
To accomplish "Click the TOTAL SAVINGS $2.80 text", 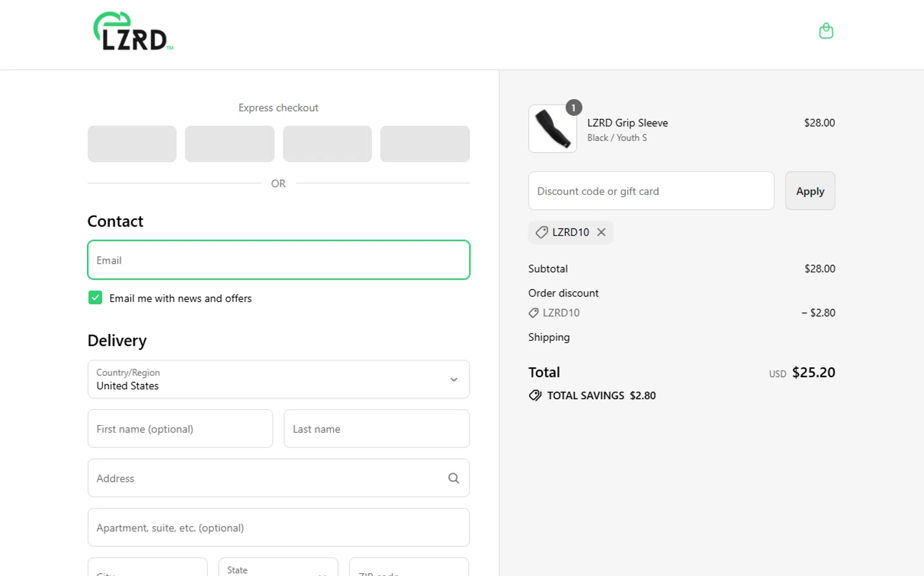I will click(x=601, y=395).
